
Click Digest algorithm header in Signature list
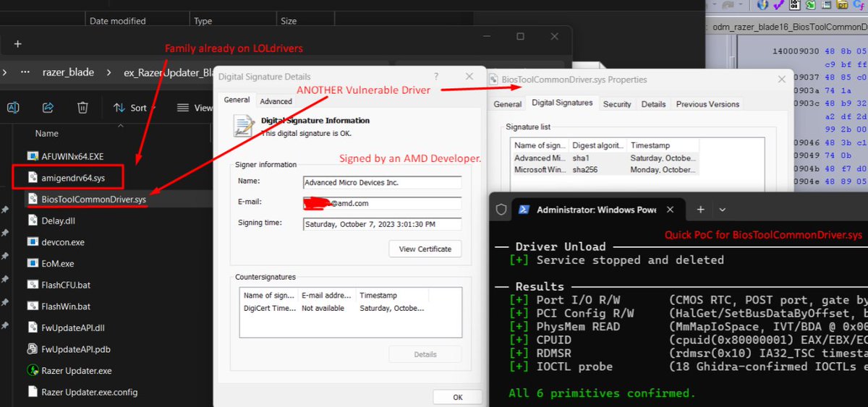click(598, 145)
